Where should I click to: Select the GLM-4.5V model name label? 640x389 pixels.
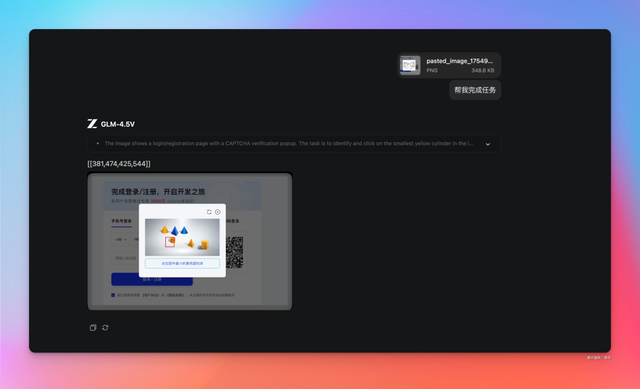point(118,124)
